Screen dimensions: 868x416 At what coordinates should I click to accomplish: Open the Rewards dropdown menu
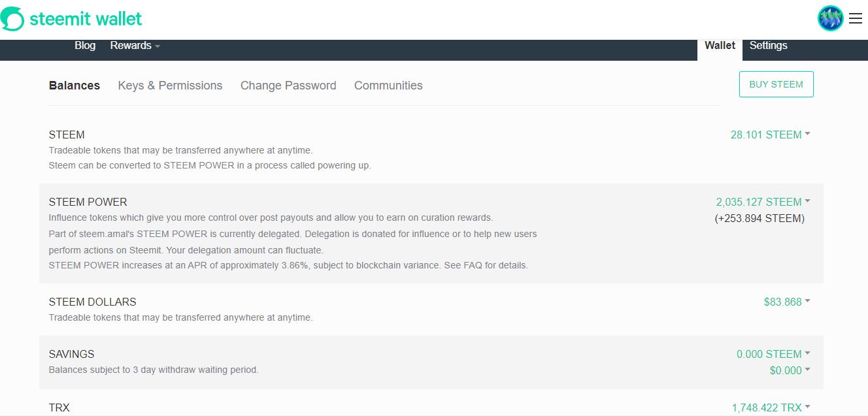[x=135, y=46]
